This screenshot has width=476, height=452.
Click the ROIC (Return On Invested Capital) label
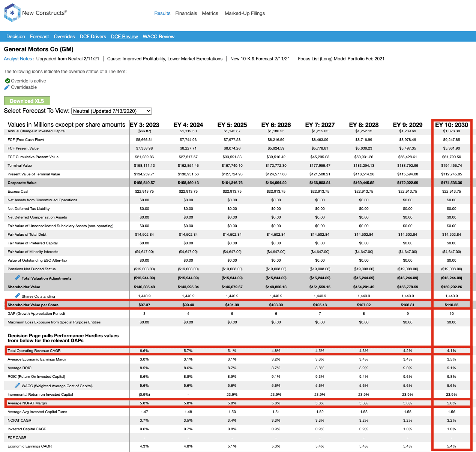[x=36, y=377]
